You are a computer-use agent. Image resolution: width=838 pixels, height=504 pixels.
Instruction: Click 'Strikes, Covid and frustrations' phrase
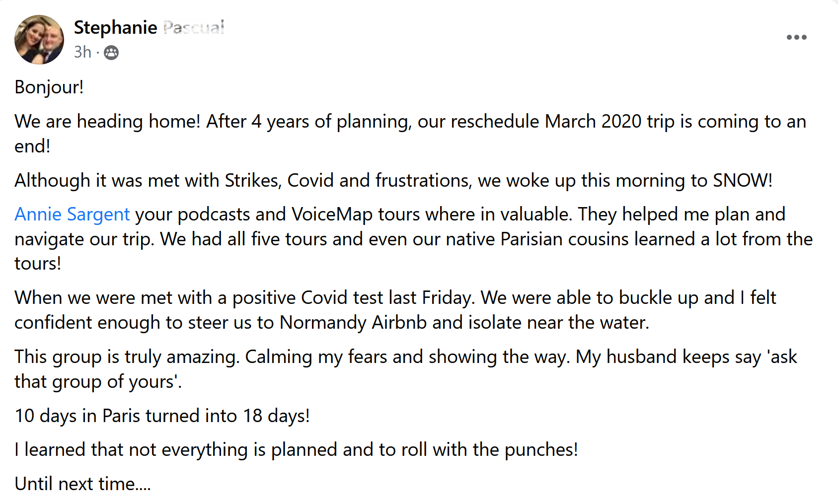(x=348, y=180)
